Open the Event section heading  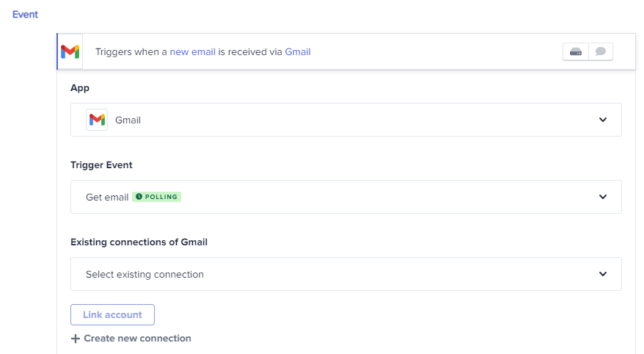tap(25, 15)
